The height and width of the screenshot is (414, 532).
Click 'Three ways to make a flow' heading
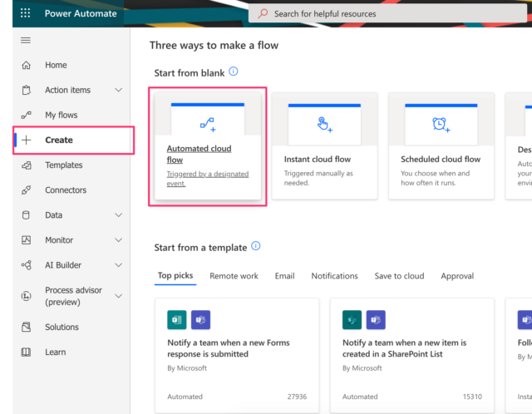pos(214,45)
